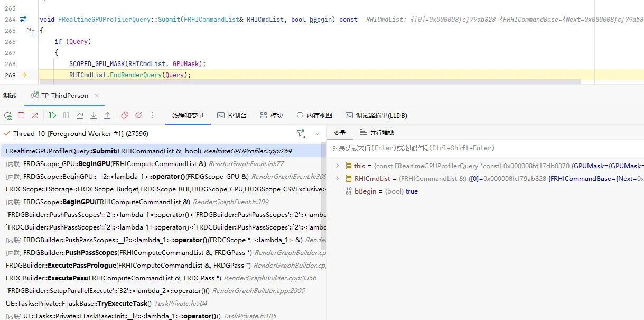
Task: Click the execution point arrow on line 269
Action: click(x=23, y=75)
